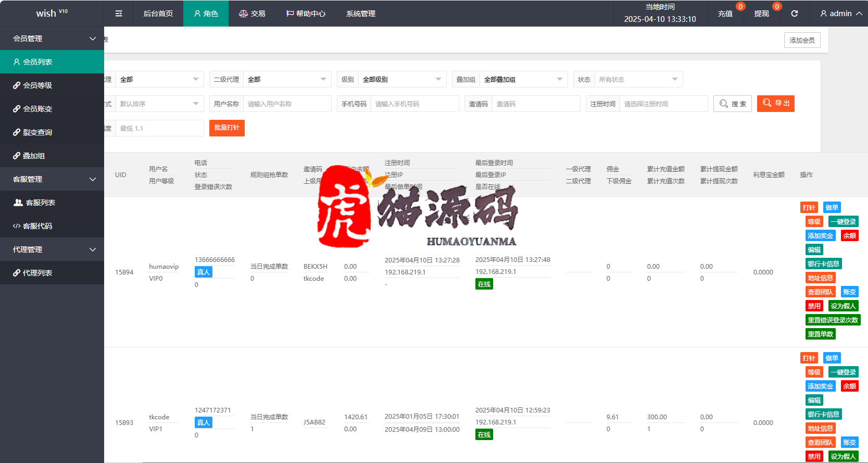Open the 提现 withdrawal notifications
The height and width of the screenshot is (463, 868).
(762, 14)
